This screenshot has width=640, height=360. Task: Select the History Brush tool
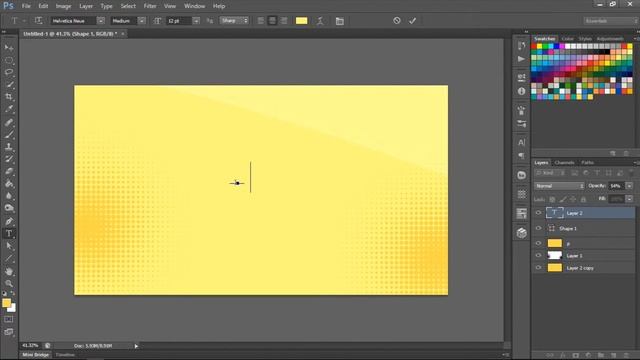tap(9, 159)
